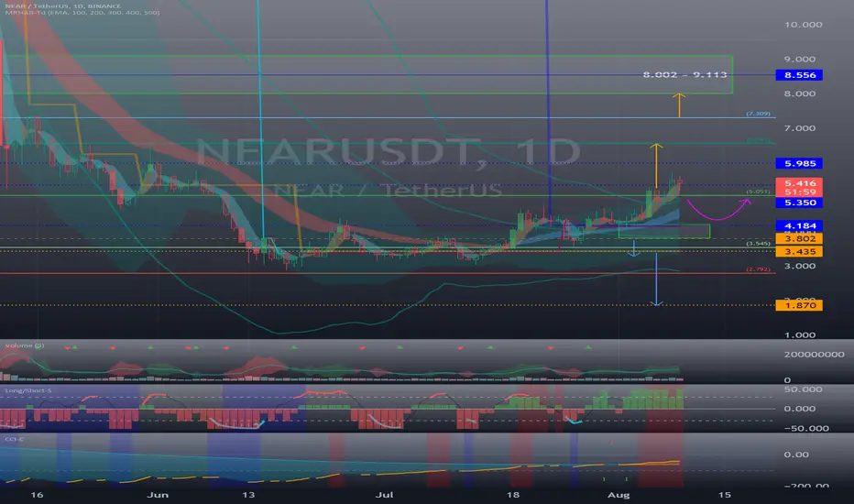Click the 200000000 volume scale value

coord(815,355)
